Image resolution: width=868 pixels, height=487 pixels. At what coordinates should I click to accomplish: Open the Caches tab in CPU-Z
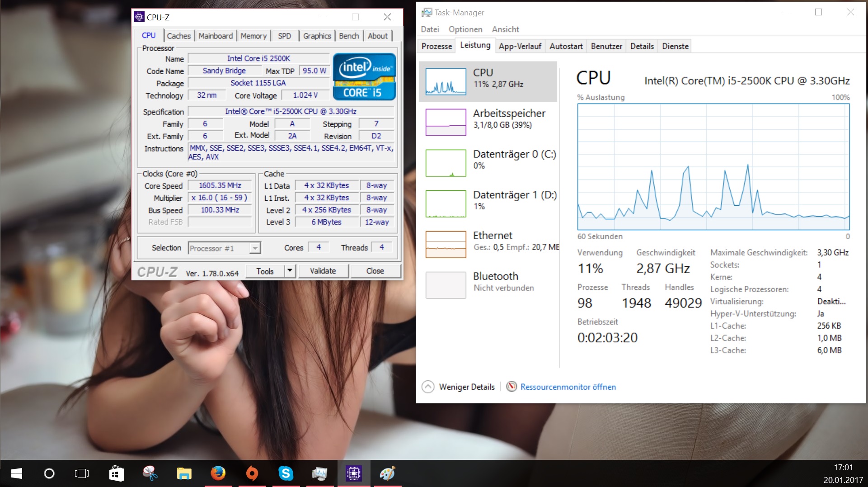[x=179, y=36]
